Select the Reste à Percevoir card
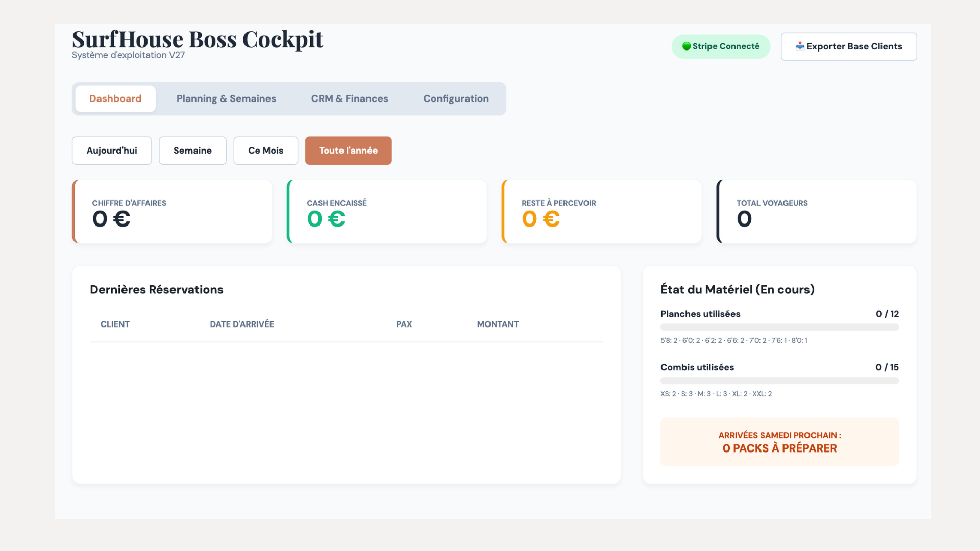The height and width of the screenshot is (551, 980). coord(602,211)
